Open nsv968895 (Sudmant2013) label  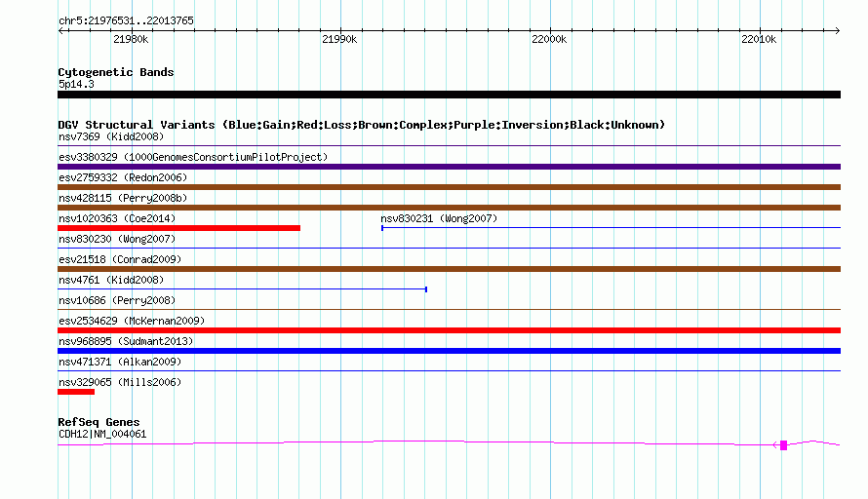tap(126, 341)
